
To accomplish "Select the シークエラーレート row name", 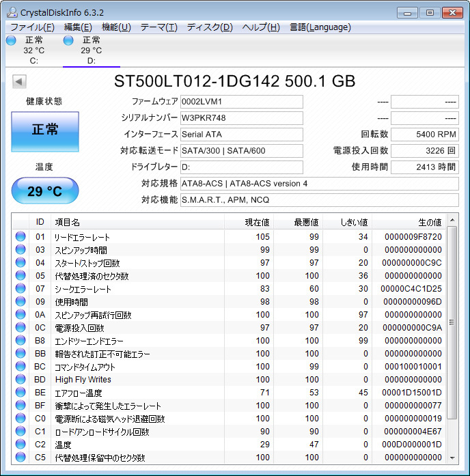I will pos(83,290).
